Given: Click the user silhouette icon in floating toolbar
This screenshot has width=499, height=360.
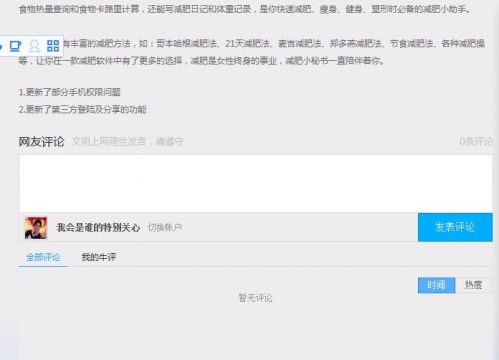Looking at the screenshot, I should 34,46.
